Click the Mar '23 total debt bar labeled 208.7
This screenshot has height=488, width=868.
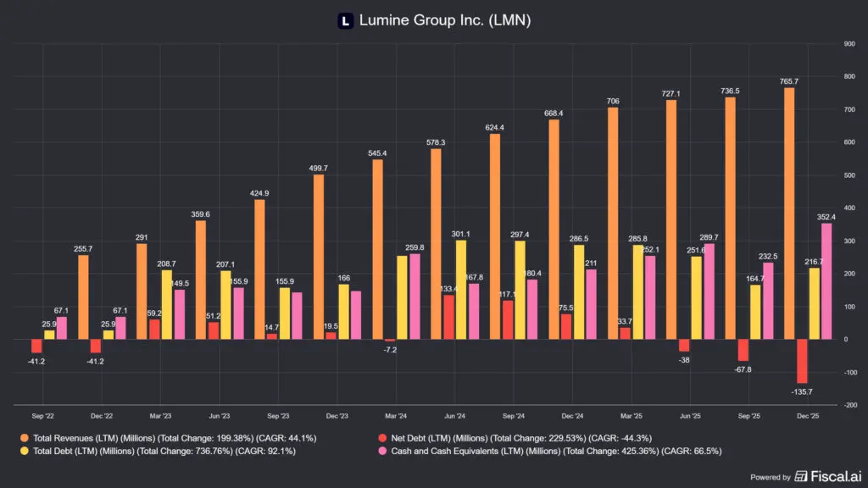167,305
